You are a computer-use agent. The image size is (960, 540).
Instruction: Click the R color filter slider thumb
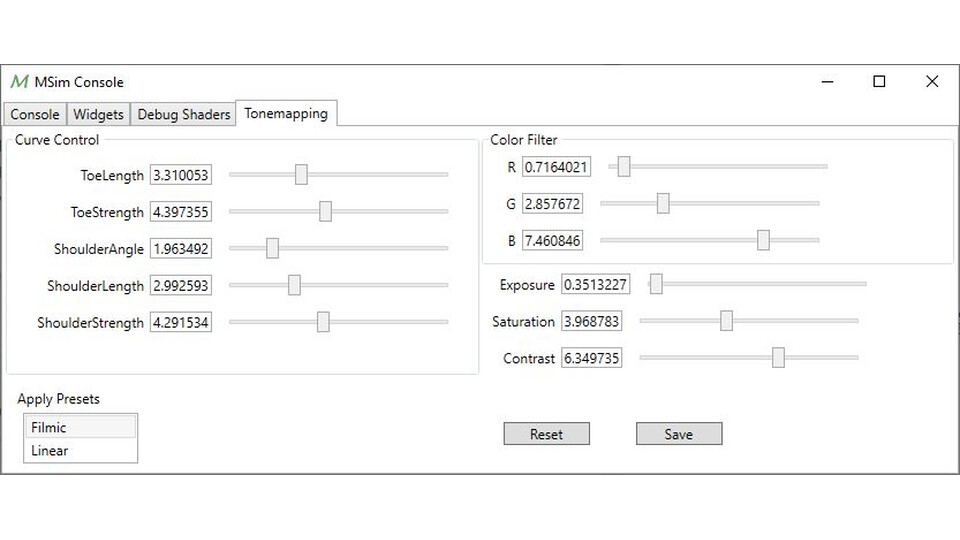[623, 166]
